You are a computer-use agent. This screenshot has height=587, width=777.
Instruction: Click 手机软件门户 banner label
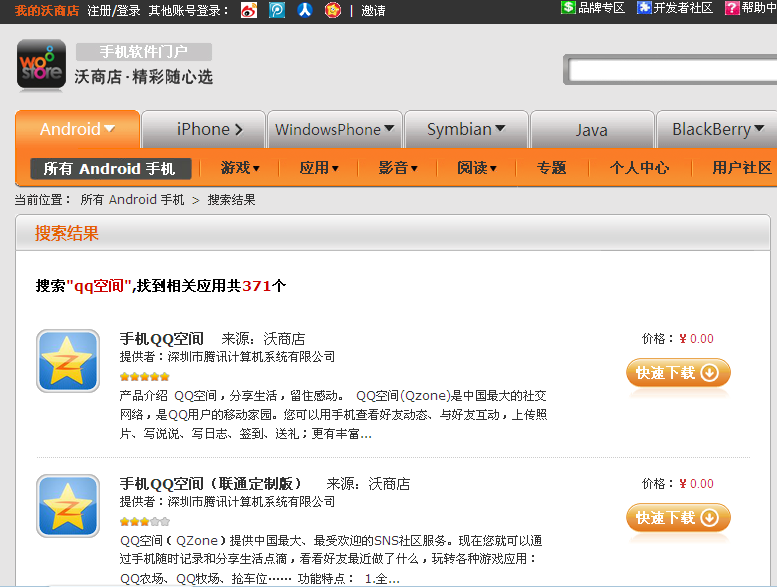144,52
